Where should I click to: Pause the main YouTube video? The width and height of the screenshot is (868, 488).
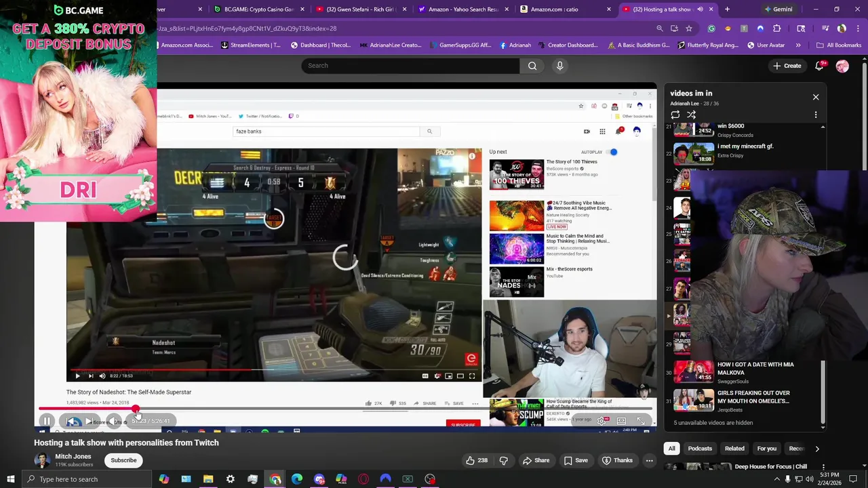point(47,421)
